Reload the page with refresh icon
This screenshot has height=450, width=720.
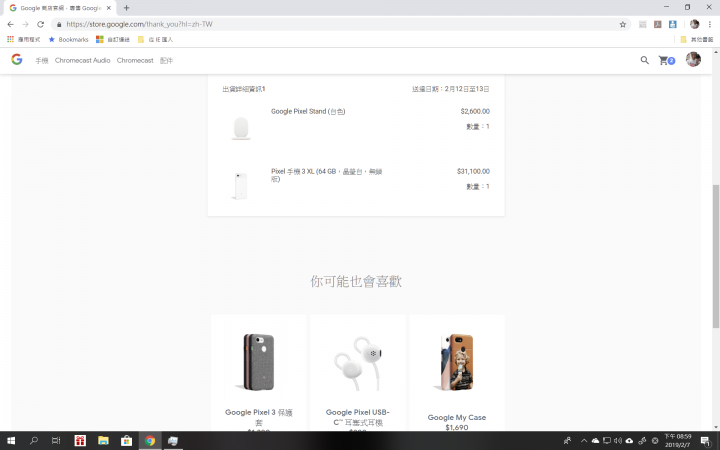click(40, 24)
